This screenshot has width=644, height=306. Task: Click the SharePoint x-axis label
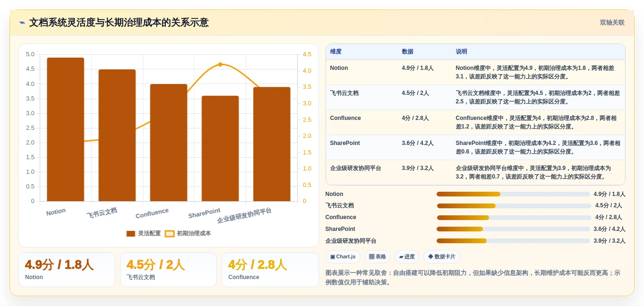pyautogui.click(x=204, y=213)
